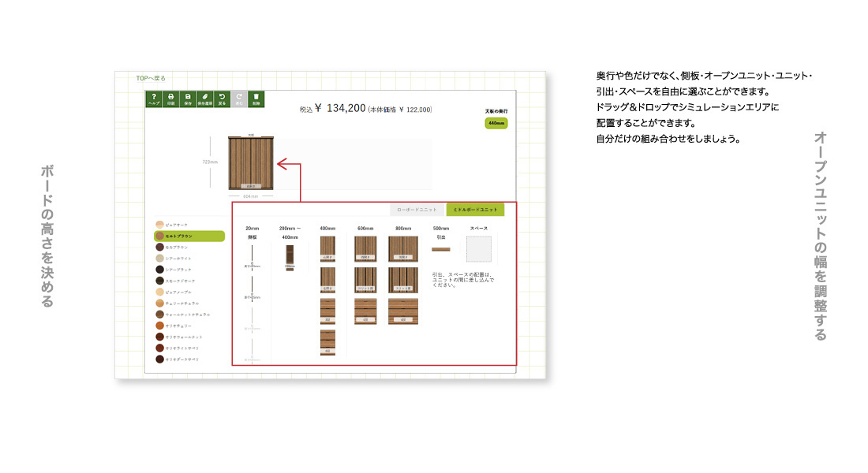Pick the 600mm slit door unit

click(365, 280)
